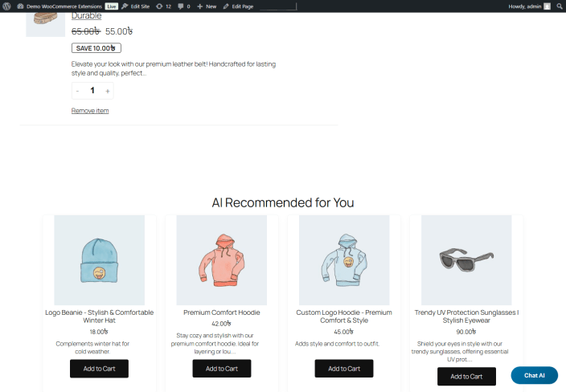The width and height of the screenshot is (566, 392).
Task: Add Logo Beanie to cart
Action: tap(99, 369)
